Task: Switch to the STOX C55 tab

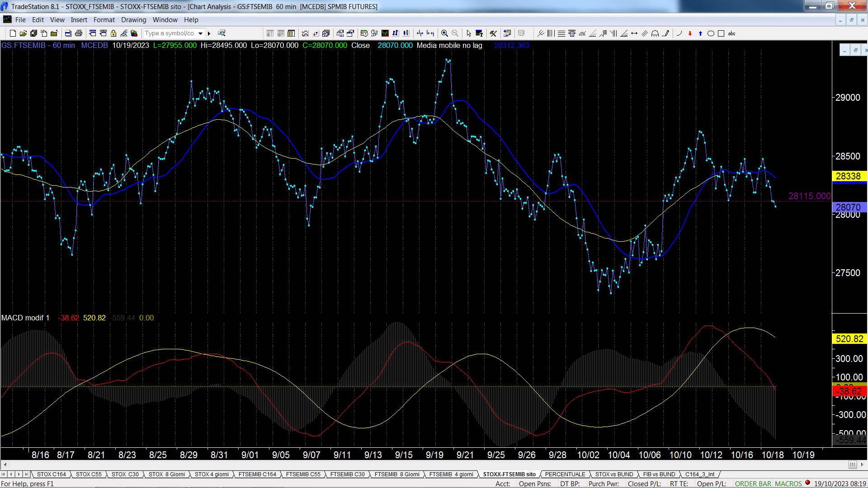Action: [89, 474]
